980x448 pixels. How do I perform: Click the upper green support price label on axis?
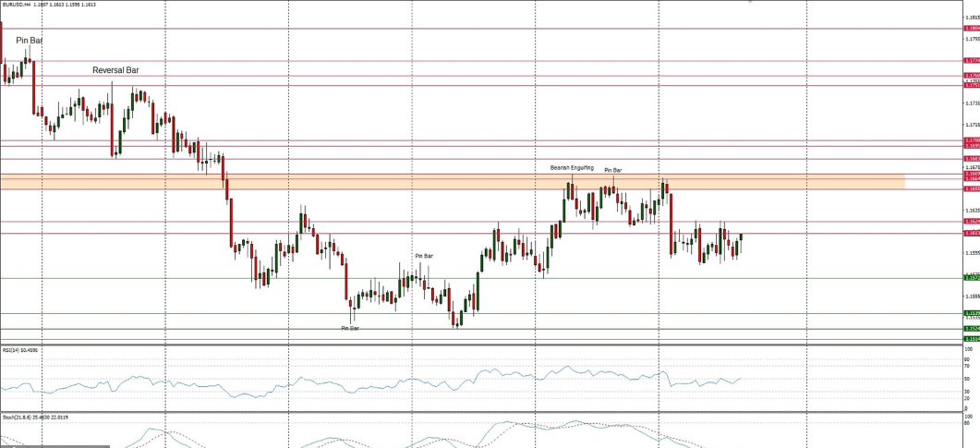(x=971, y=277)
